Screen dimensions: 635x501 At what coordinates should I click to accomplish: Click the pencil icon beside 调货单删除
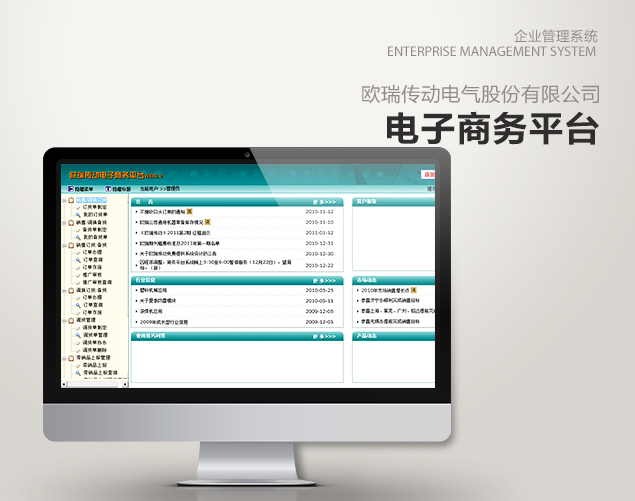(x=78, y=350)
